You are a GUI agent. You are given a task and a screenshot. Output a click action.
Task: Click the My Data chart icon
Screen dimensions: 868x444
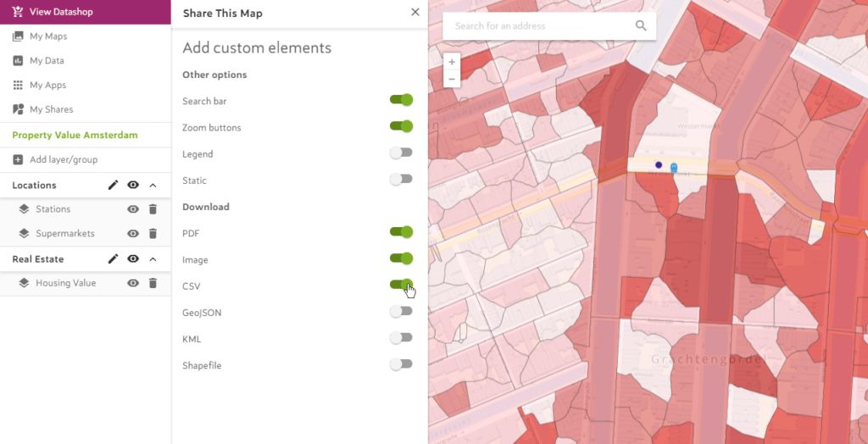point(18,60)
